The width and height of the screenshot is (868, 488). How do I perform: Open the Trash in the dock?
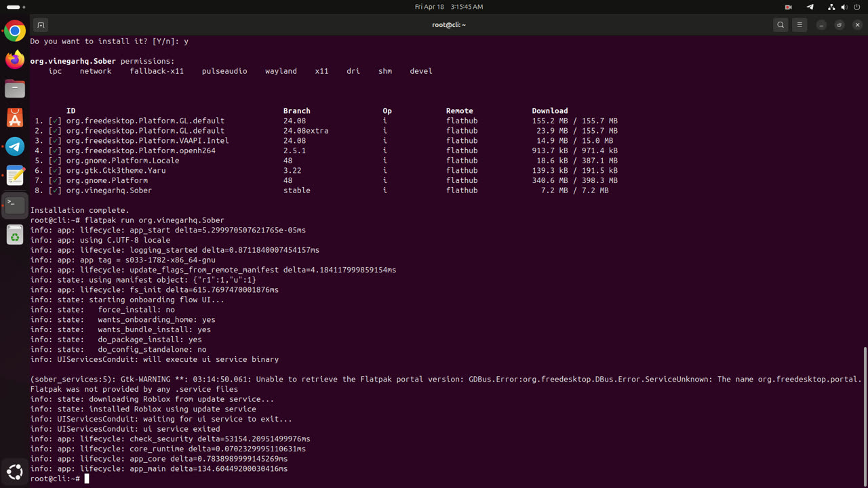(15, 235)
